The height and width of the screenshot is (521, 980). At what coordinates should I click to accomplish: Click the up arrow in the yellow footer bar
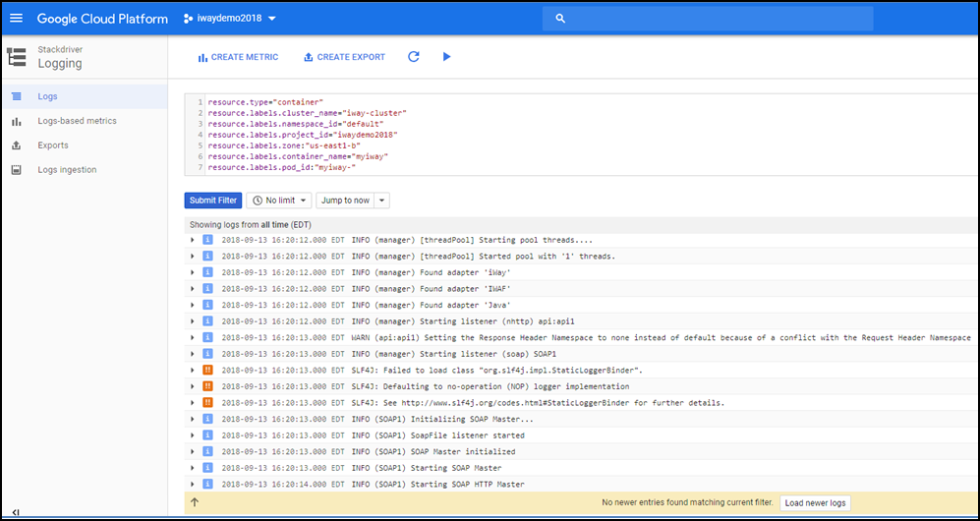click(x=195, y=502)
